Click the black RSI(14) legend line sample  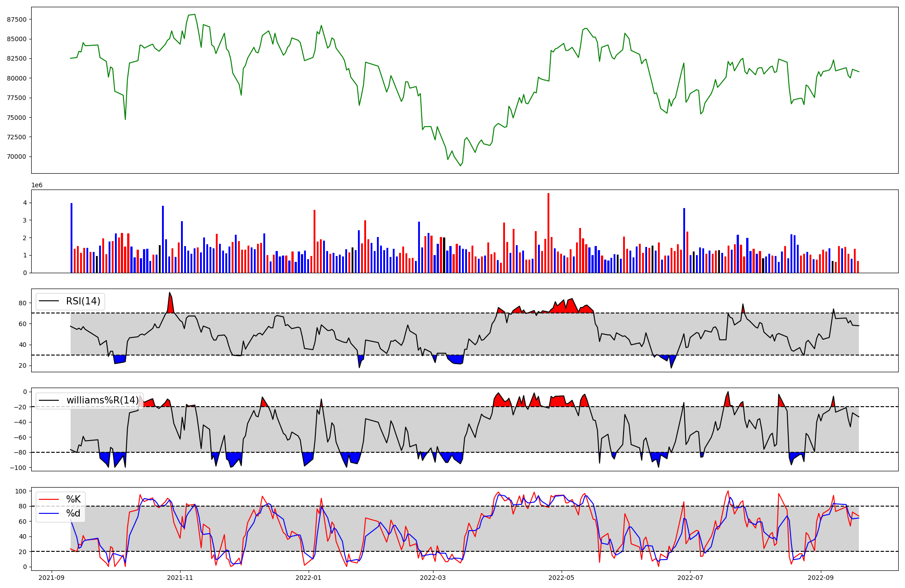[49, 301]
